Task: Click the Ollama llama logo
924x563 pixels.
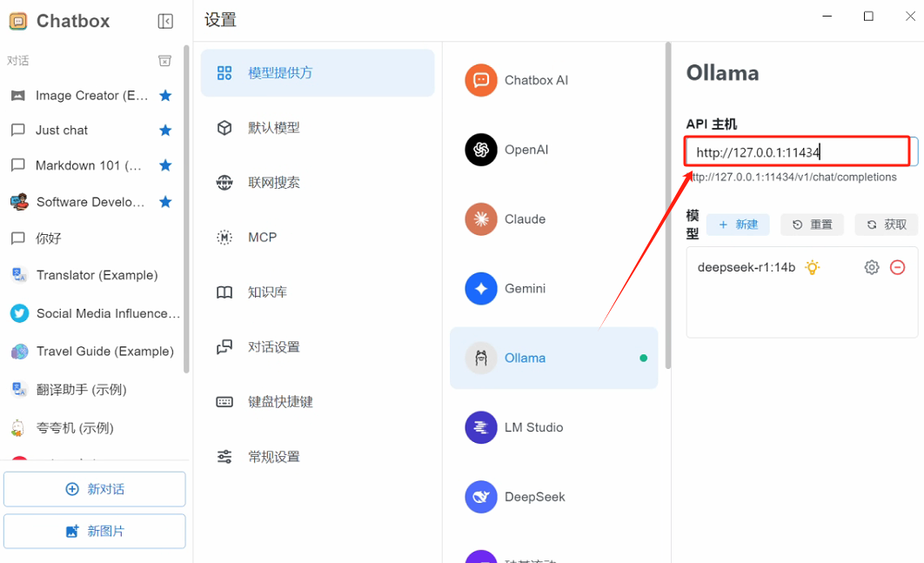Action: [x=481, y=358]
